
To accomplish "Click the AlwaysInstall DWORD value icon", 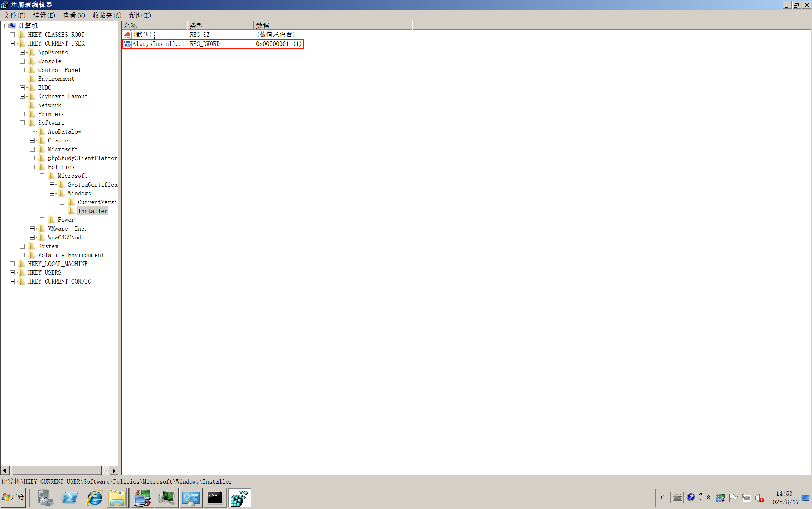I will click(x=127, y=44).
